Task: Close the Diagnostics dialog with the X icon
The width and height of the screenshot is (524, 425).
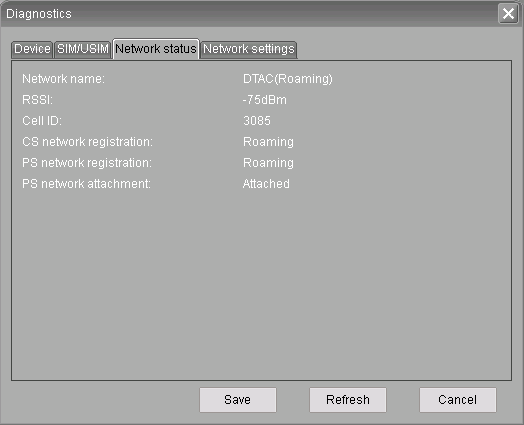Action: point(508,14)
